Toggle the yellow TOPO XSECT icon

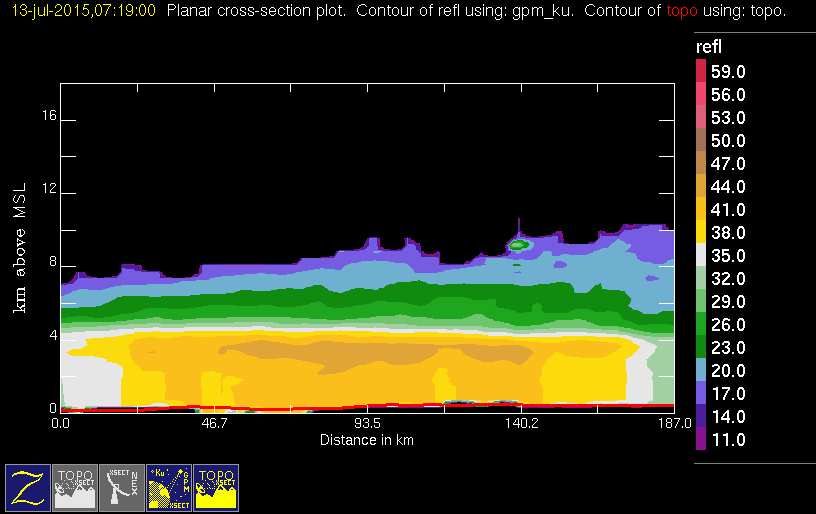pos(216,487)
